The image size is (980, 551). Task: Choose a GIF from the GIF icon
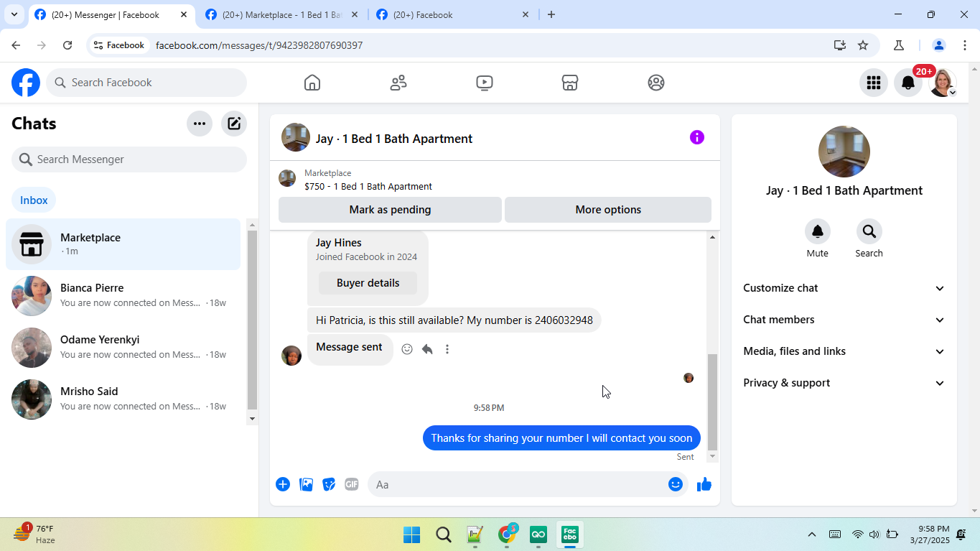coord(352,484)
